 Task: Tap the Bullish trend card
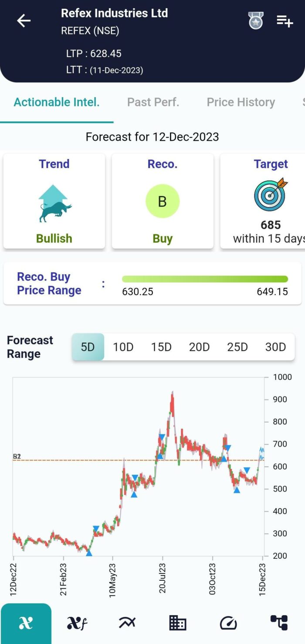point(54,201)
